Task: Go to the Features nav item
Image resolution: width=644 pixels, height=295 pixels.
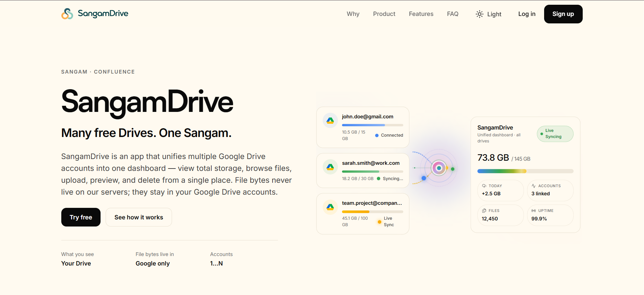Action: tap(421, 14)
